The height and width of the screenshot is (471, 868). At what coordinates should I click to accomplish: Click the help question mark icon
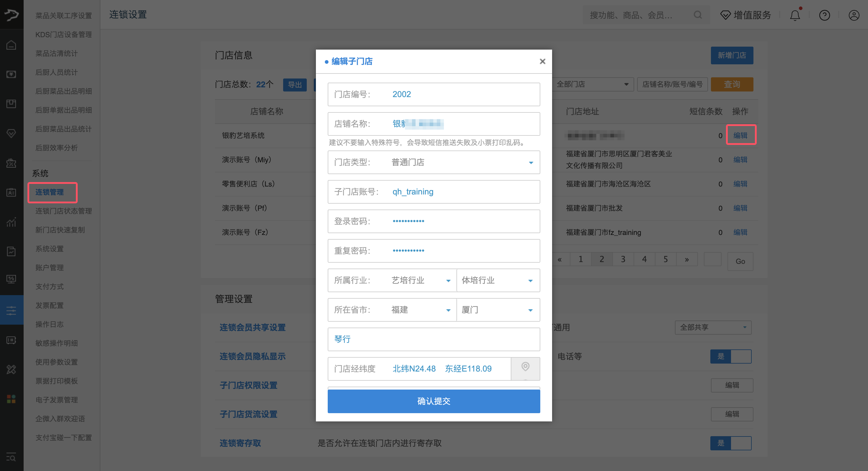[x=824, y=15]
